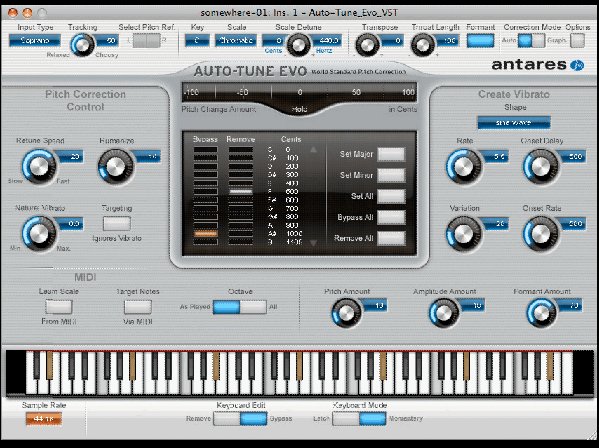
Task: Click the Retune Speed knob
Action: (x=39, y=167)
